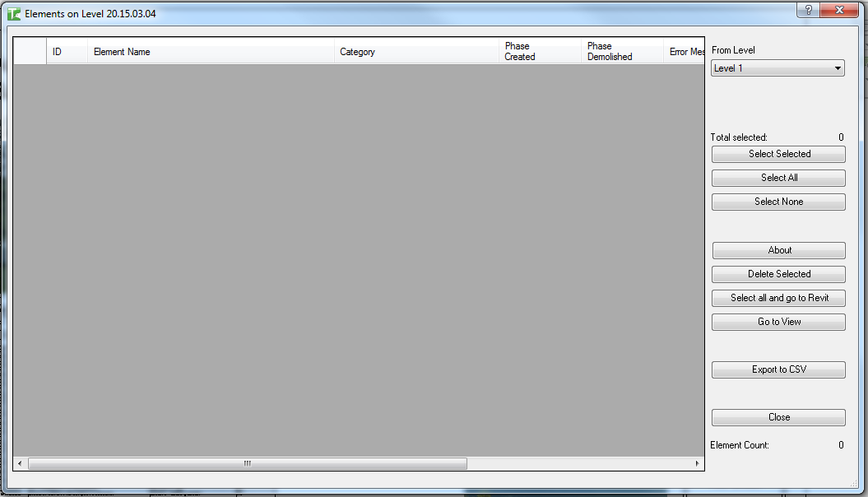Viewport: 868px width, 497px height.
Task: Click the Delete Selected button
Action: point(778,274)
